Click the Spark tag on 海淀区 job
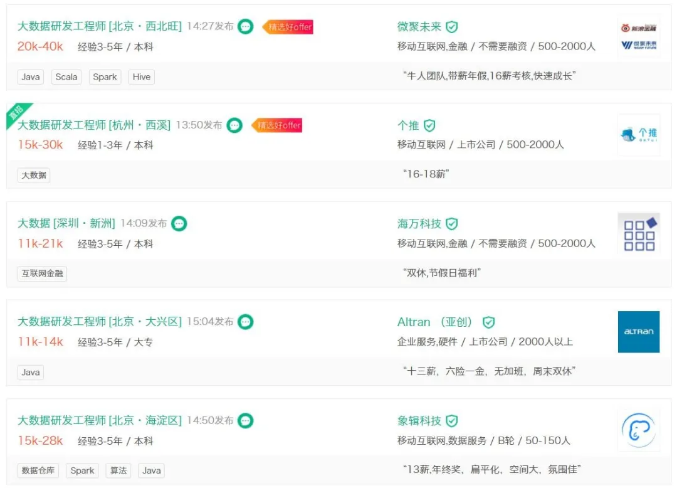This screenshot has height=489, width=675. click(x=82, y=470)
